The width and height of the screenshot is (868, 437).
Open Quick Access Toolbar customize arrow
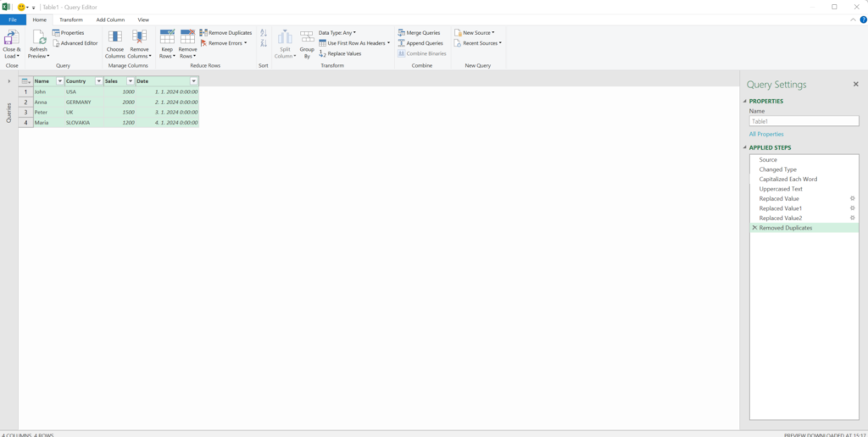[x=33, y=8]
